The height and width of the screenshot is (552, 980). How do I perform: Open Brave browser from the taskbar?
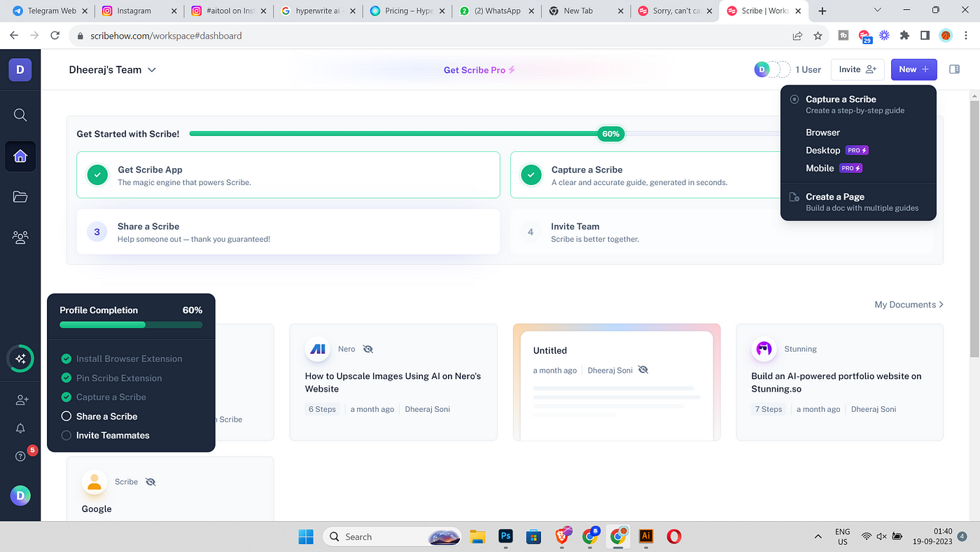tap(563, 536)
